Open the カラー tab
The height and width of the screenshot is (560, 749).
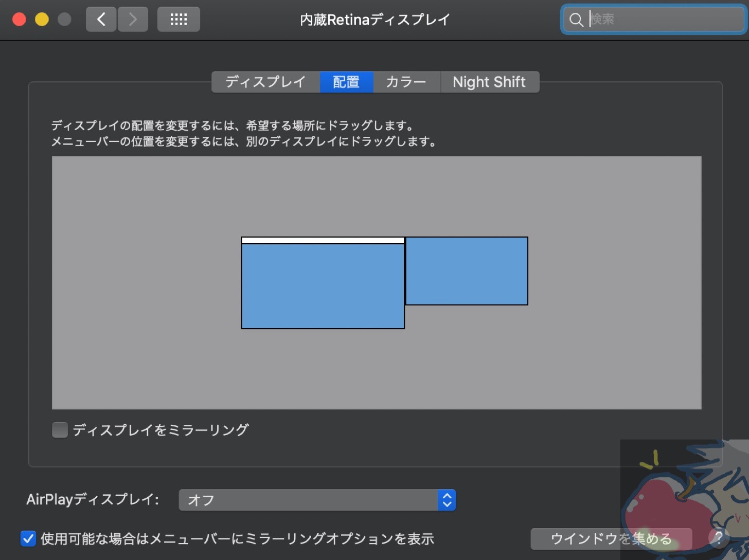[406, 82]
